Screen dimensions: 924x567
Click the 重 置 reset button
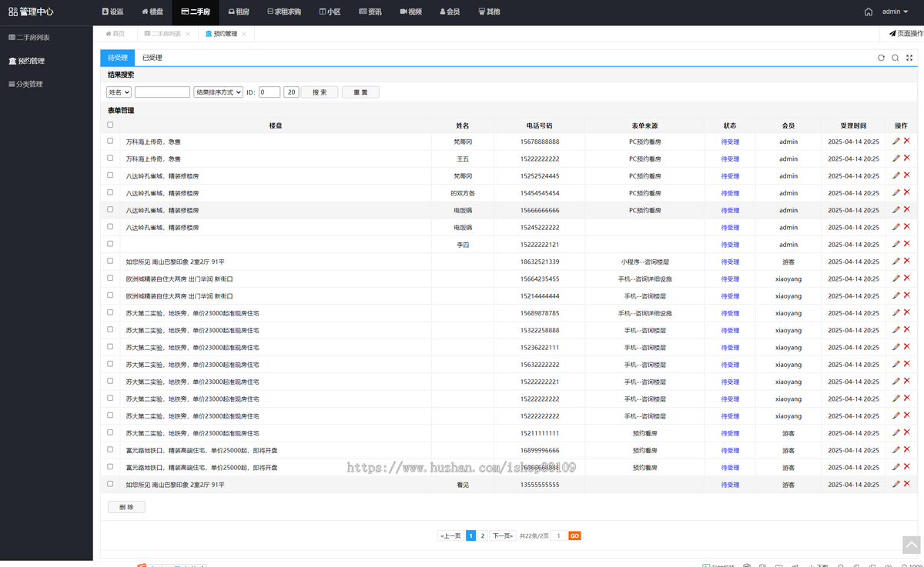point(360,92)
